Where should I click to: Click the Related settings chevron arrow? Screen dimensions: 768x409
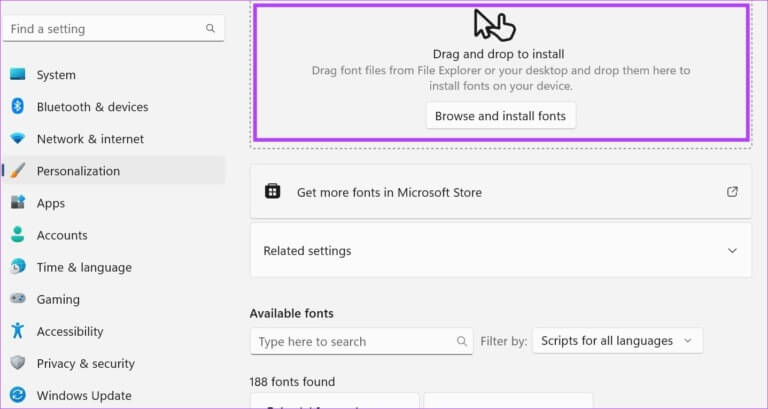click(x=732, y=250)
